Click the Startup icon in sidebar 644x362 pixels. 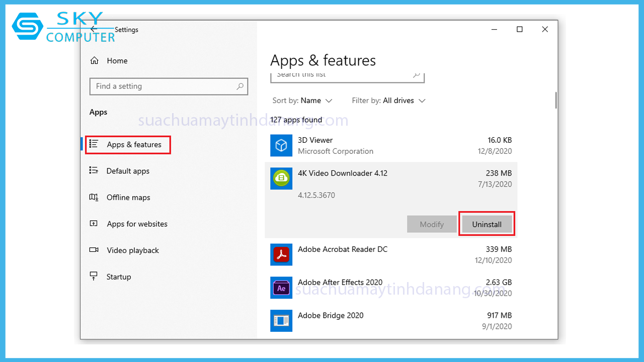point(94,277)
